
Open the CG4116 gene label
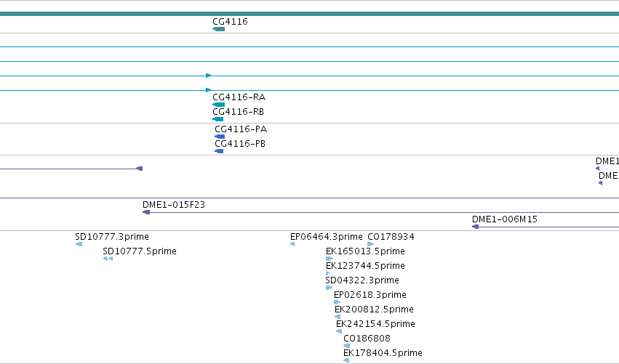point(230,22)
